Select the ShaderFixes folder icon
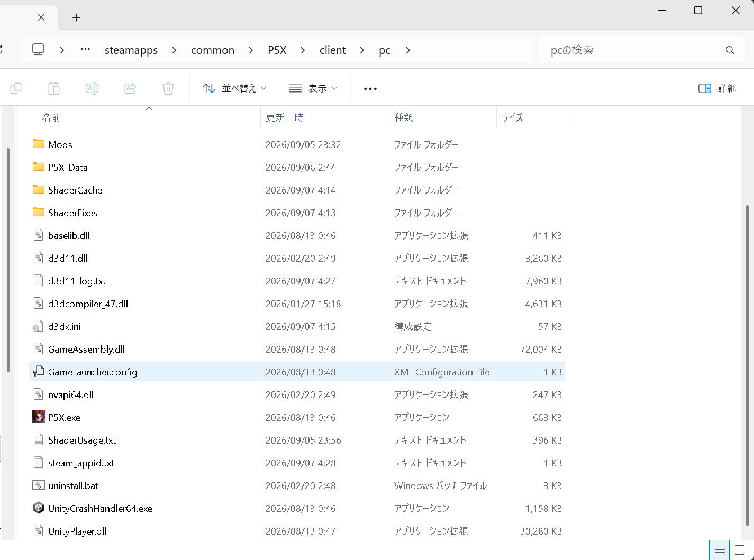The image size is (754, 560). point(39,213)
